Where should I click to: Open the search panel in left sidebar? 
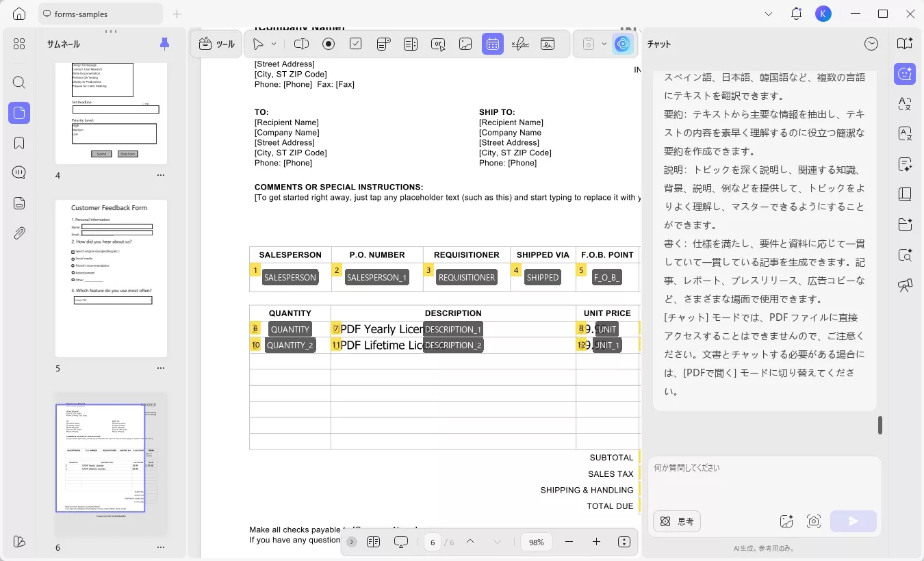pos(19,83)
